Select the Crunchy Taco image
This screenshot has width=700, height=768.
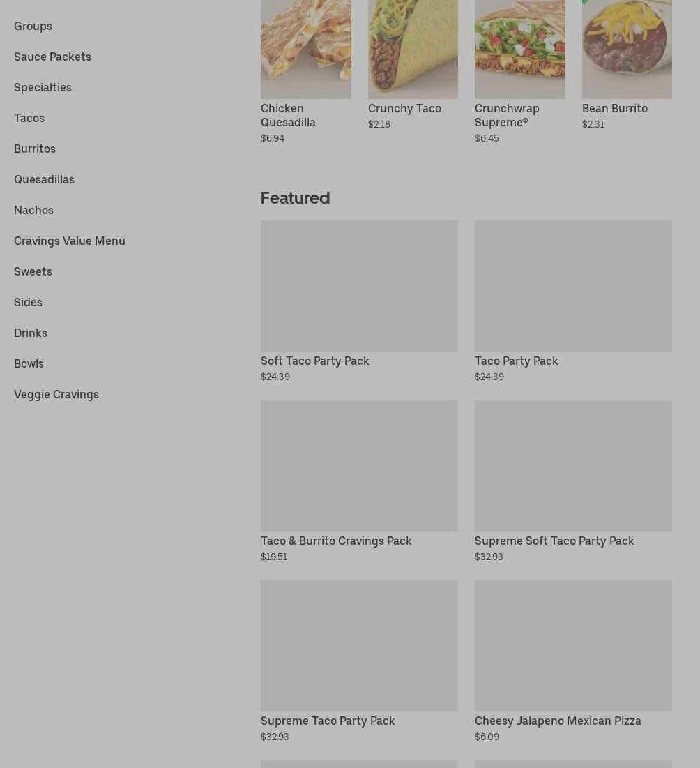pyautogui.click(x=413, y=49)
